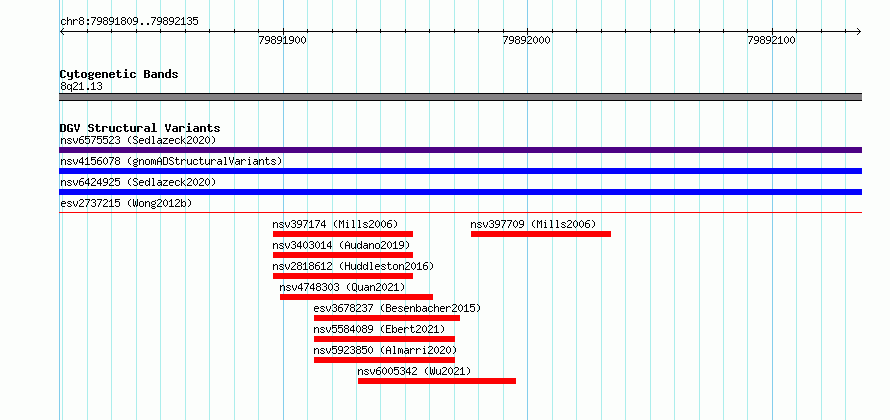Select the dark purple nsv6575523 variant bar
Image resolution: width=890 pixels, height=420 pixels.
click(x=460, y=150)
